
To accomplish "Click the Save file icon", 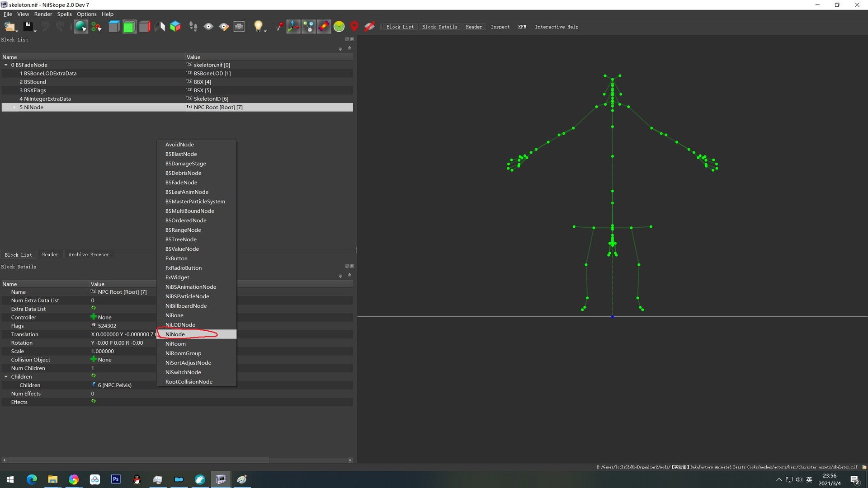I will (28, 27).
